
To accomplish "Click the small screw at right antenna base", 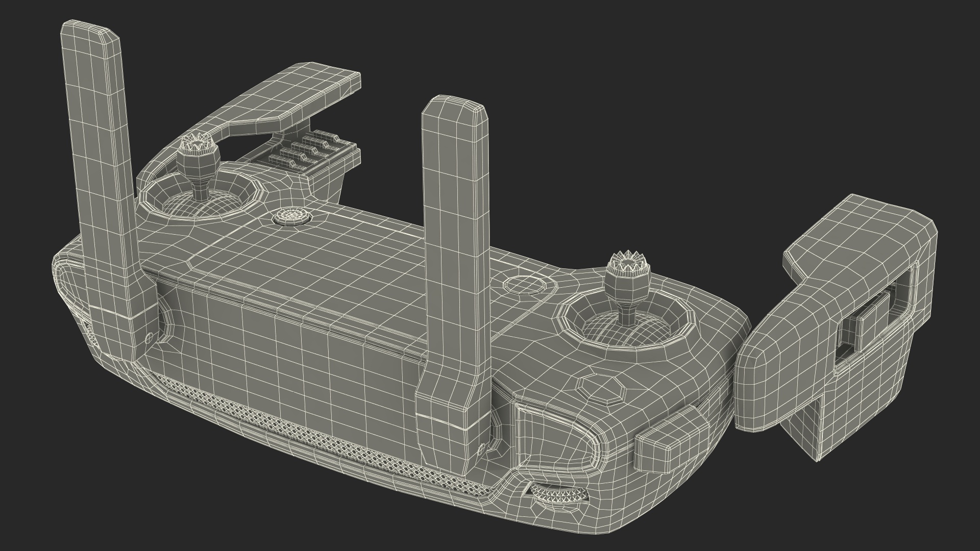I will pyautogui.click(x=481, y=449).
